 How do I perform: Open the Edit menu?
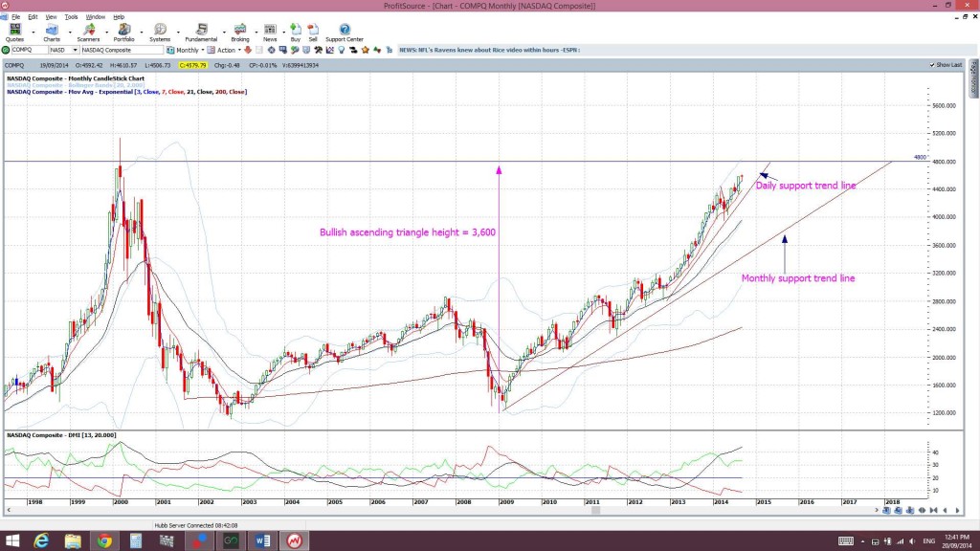pos(33,17)
